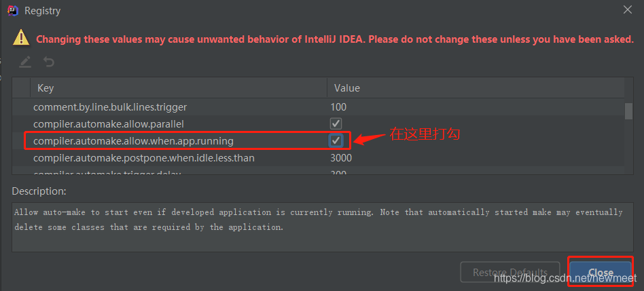
Task: Click the value 100 cell
Action: click(338, 107)
